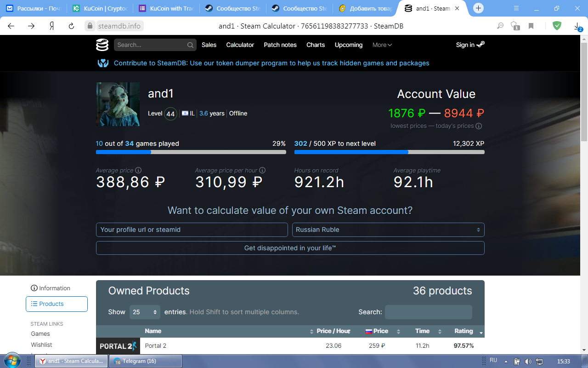This screenshot has height=368, width=588.
Task: Click the taskbar clock showing 15:33
Action: [x=563, y=361]
